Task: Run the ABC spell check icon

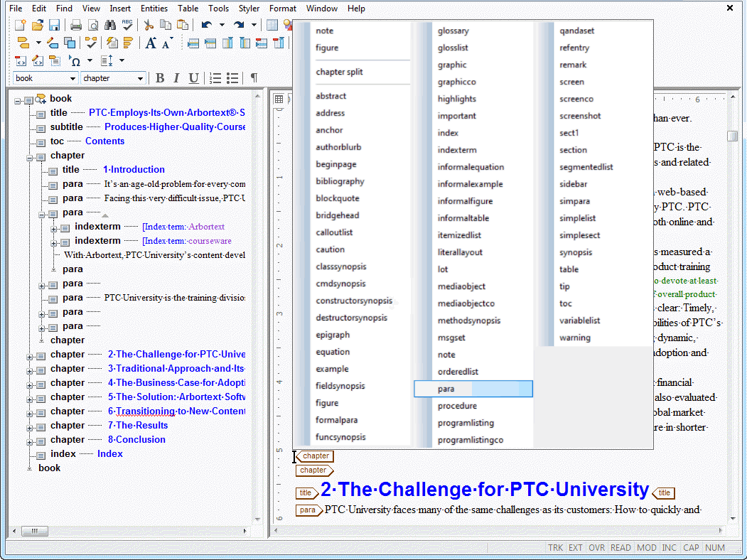Action: tap(127, 25)
